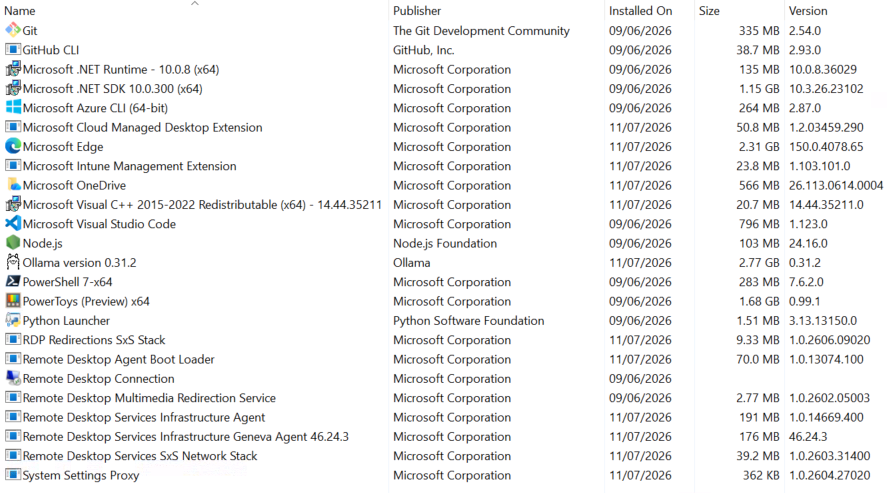
Task: Select Microsoft .NET SDK 10.0.300 (x64)
Action: click(x=113, y=89)
